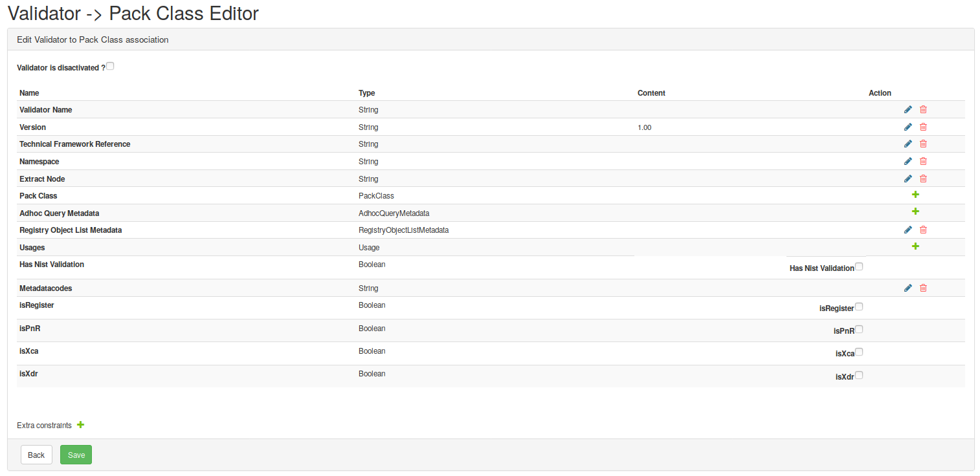Click trash icon for Validator Name row
The image size is (980, 476).
pyautogui.click(x=923, y=110)
